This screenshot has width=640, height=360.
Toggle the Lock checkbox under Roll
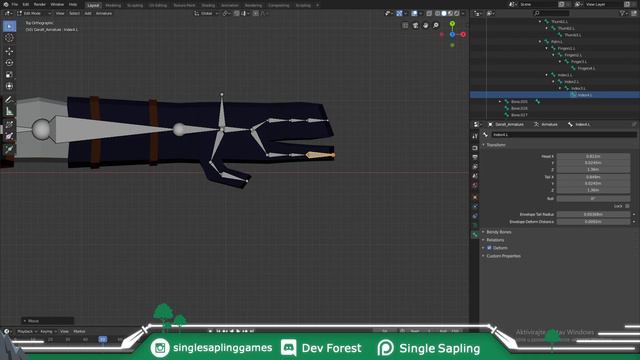(x=627, y=206)
